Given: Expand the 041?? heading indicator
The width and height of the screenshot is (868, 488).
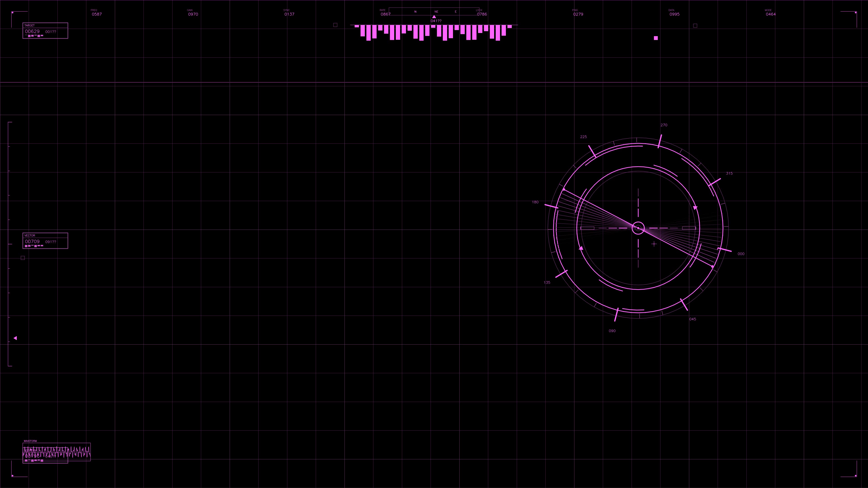Looking at the screenshot, I should point(436,21).
